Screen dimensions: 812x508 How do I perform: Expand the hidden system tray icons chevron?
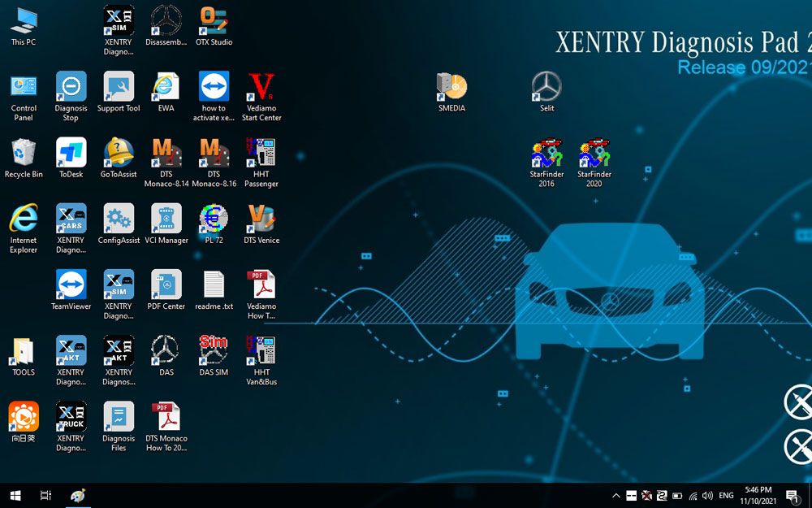coord(615,496)
